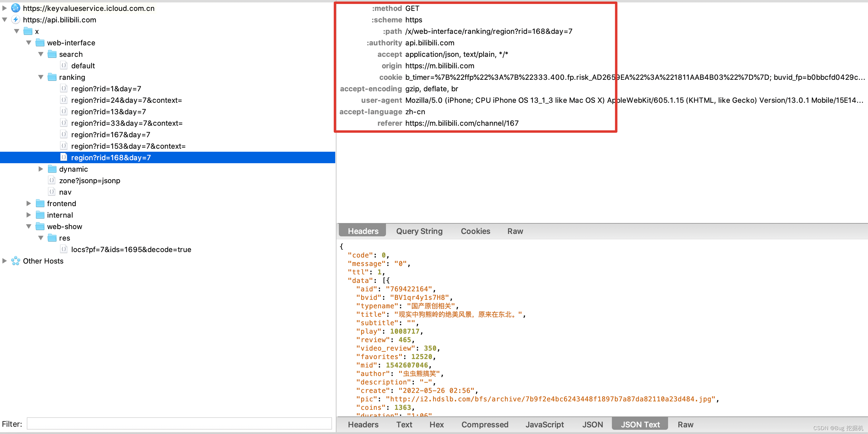Click the frontend folder icon

pos(40,203)
